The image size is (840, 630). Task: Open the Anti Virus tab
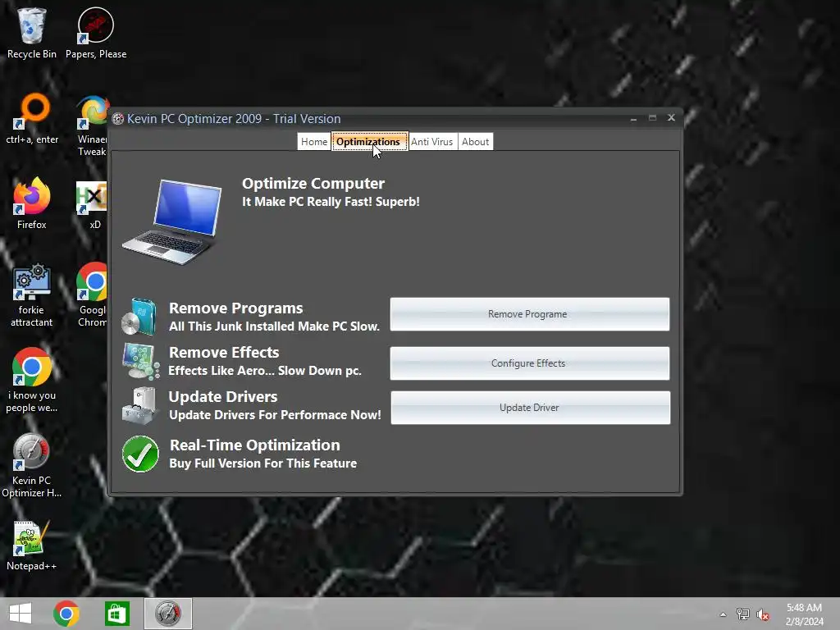tap(432, 141)
